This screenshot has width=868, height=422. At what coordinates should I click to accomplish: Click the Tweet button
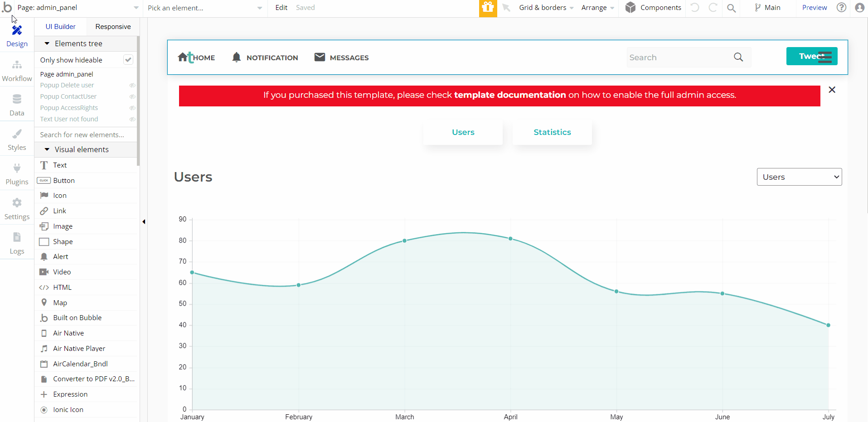[x=811, y=56]
